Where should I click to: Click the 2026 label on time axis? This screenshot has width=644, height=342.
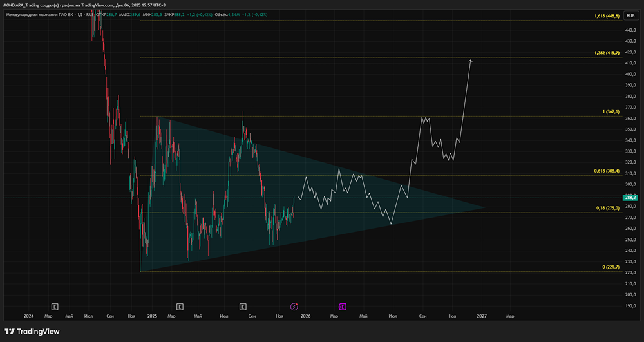coord(305,316)
